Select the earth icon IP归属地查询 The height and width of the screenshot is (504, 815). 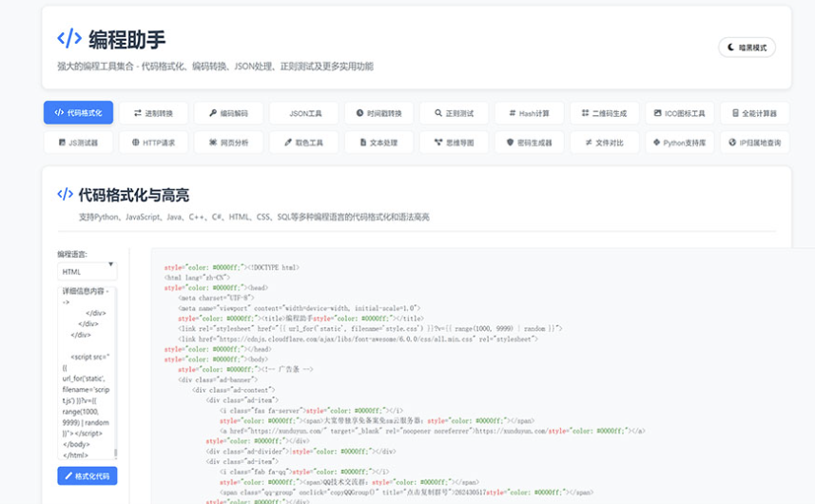755,143
